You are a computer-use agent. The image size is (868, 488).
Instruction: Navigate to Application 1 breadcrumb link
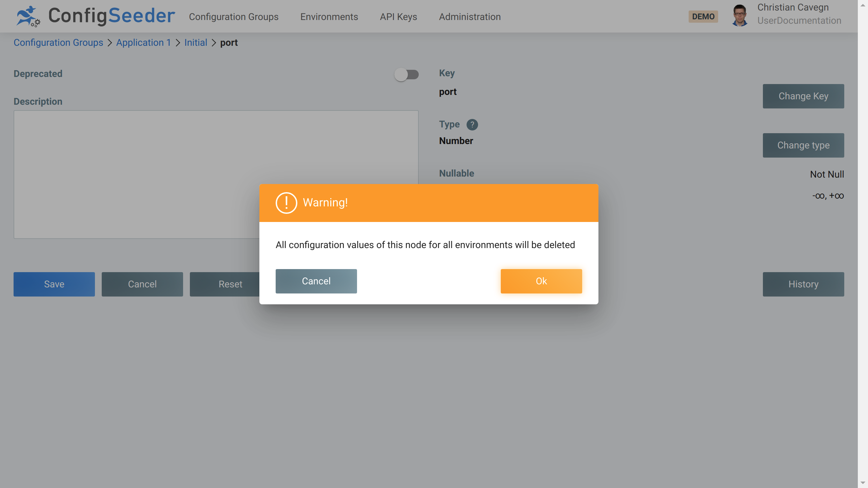(x=143, y=43)
